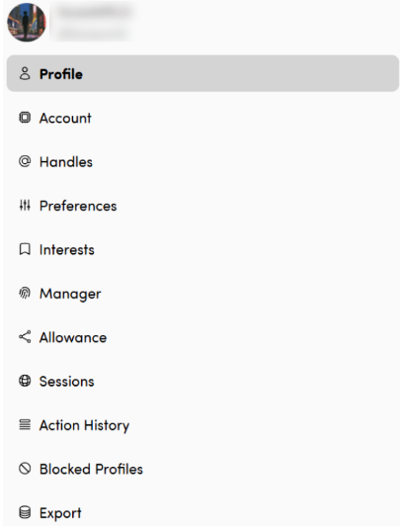Click the bookmark icon beside Interests
Image resolution: width=409 pixels, height=532 pixels.
pyautogui.click(x=25, y=249)
